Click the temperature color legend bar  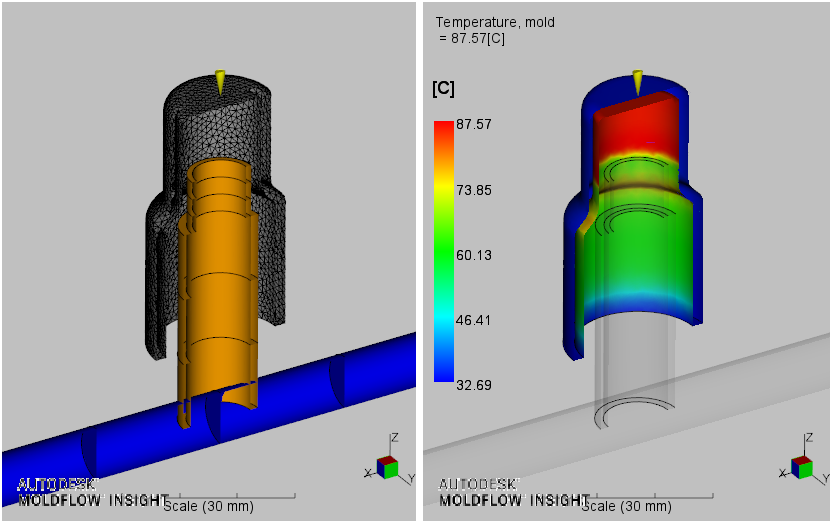(x=444, y=251)
